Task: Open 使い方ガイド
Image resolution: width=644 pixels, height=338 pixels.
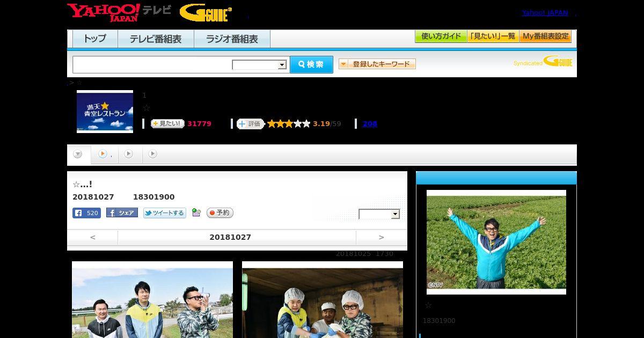Action: tap(441, 36)
